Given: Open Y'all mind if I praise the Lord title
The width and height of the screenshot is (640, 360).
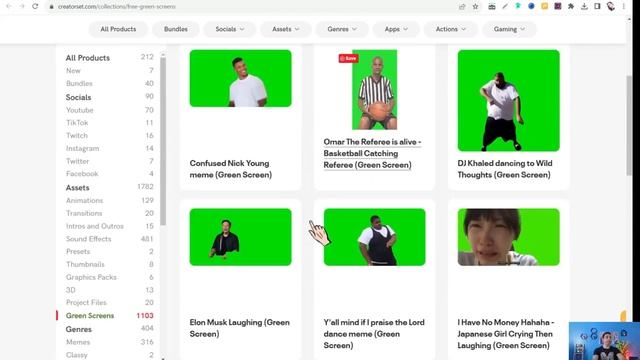Looking at the screenshot, I should pos(374,334).
